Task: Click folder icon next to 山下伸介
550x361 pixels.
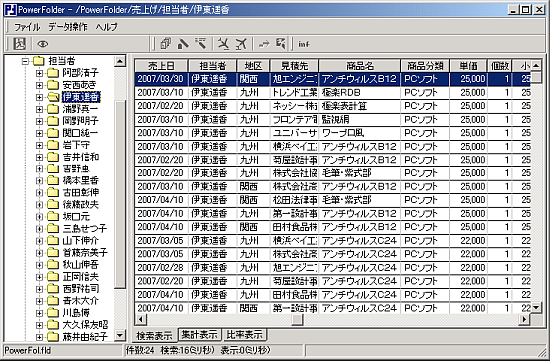Action: [53, 241]
